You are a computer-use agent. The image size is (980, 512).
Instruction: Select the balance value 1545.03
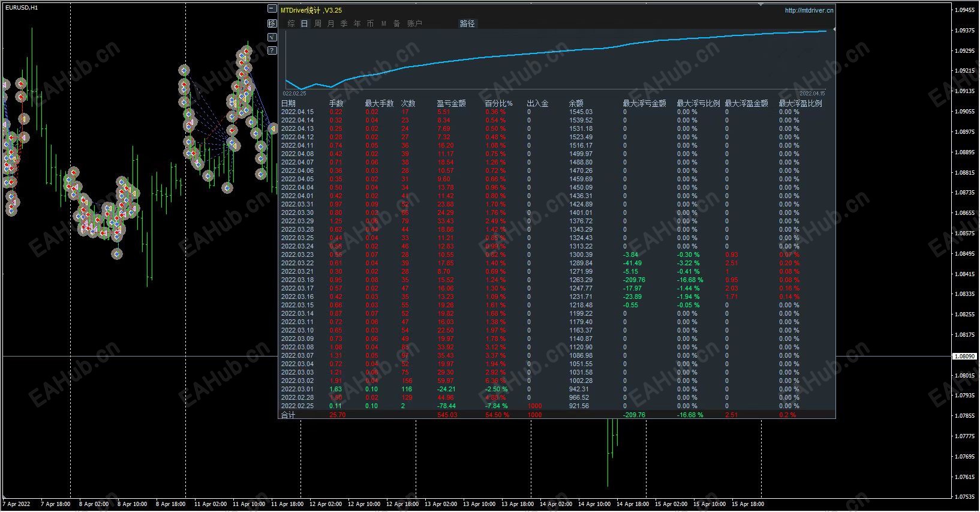(581, 112)
